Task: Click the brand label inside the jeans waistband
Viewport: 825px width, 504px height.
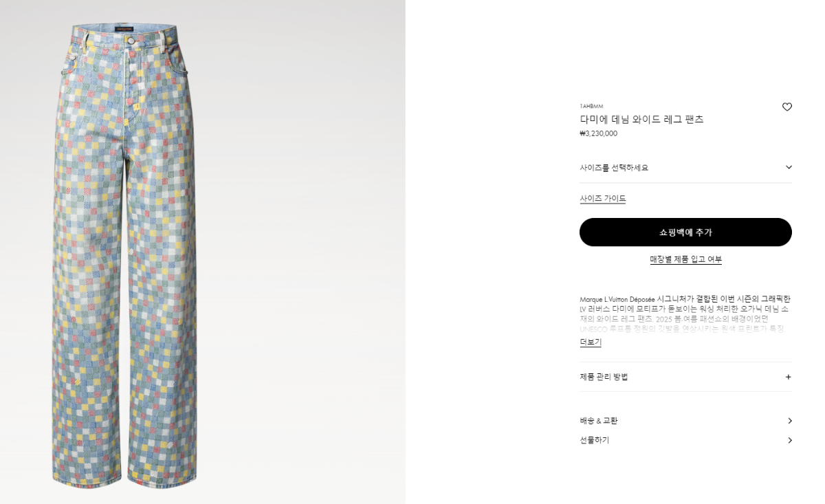Action: tap(124, 30)
